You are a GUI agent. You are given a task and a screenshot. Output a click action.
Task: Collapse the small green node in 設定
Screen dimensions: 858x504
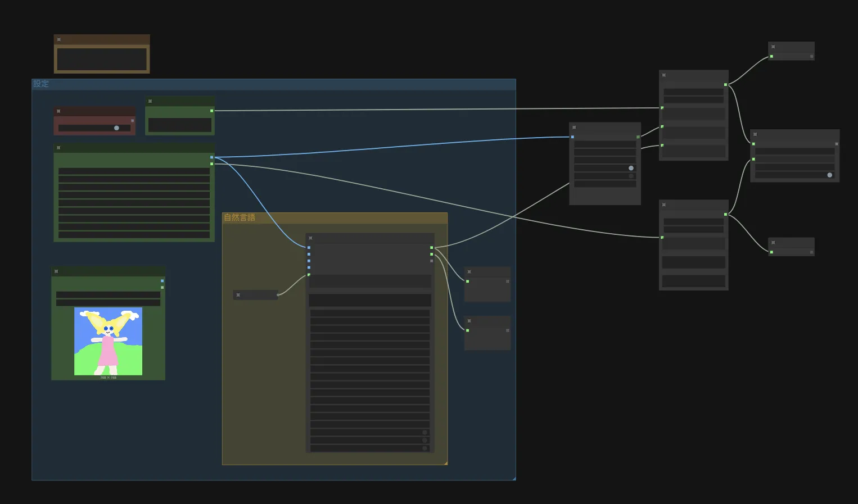[150, 101]
